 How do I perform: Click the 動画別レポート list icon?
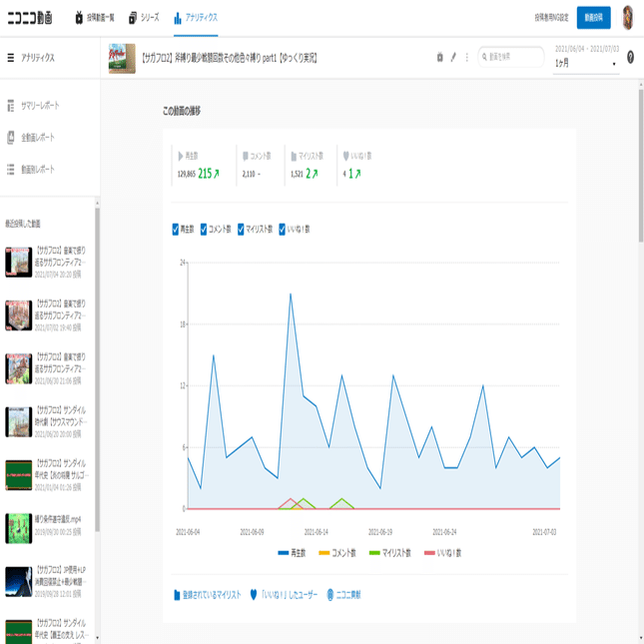tap(11, 169)
